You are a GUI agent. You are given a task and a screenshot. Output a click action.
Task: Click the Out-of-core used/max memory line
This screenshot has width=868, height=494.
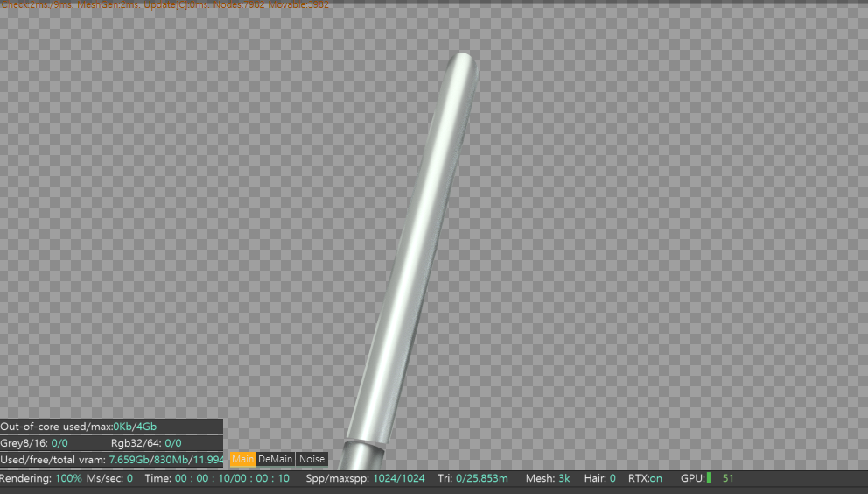(x=79, y=427)
